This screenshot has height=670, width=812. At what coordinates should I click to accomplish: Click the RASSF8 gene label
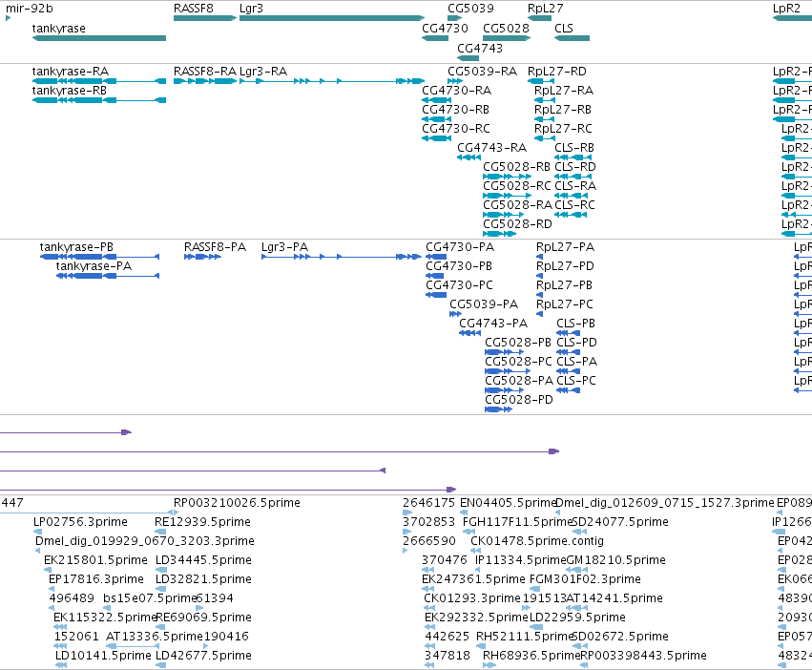click(193, 9)
